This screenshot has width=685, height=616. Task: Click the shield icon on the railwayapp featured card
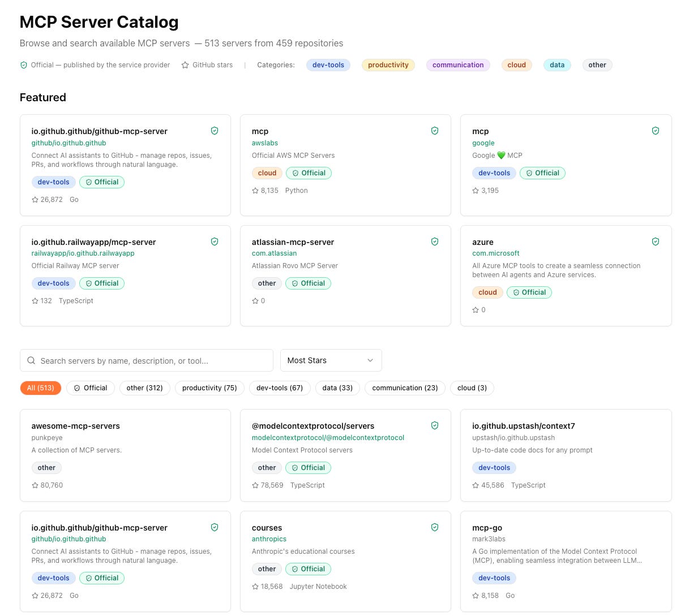click(215, 242)
